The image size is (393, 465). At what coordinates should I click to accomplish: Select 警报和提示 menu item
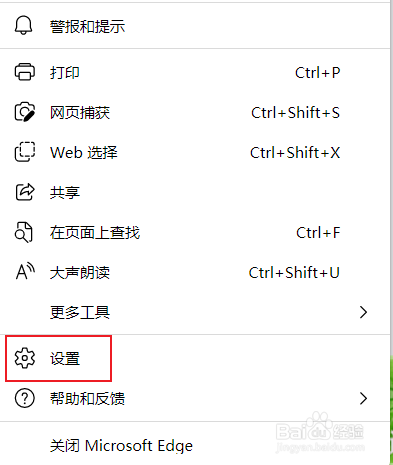pyautogui.click(x=195, y=26)
